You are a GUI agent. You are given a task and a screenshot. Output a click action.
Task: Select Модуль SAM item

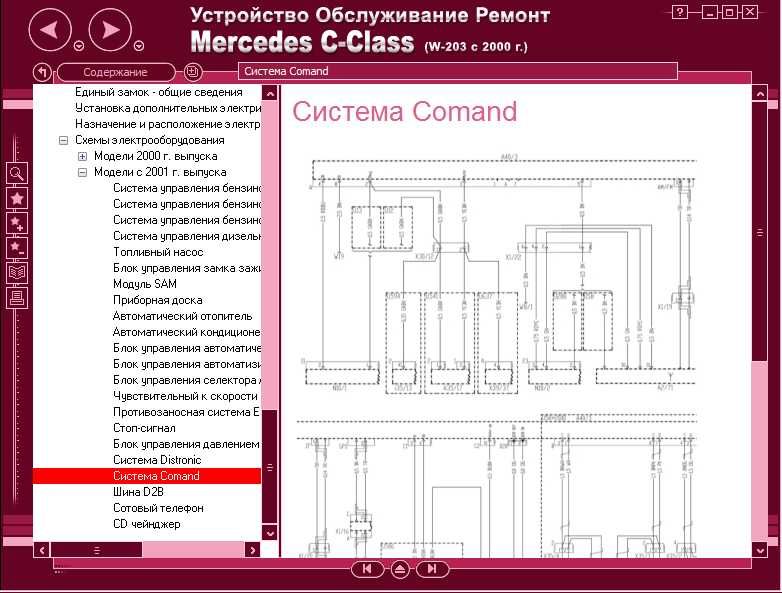pos(145,284)
